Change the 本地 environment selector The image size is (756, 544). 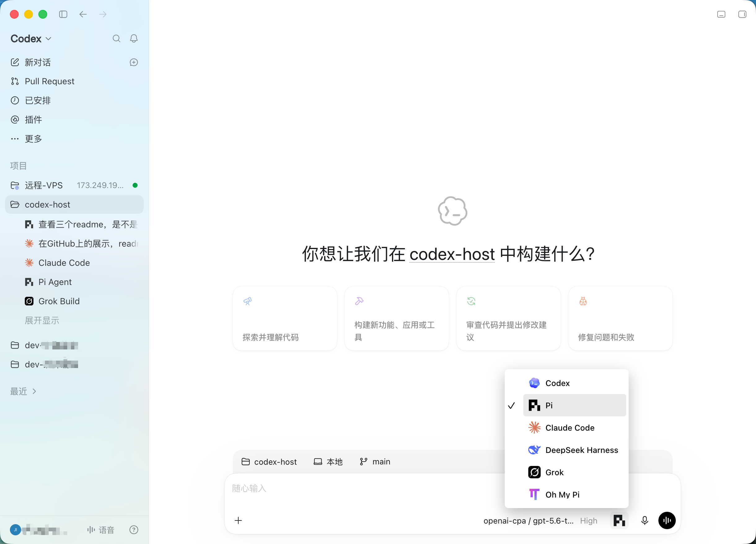[328, 462]
